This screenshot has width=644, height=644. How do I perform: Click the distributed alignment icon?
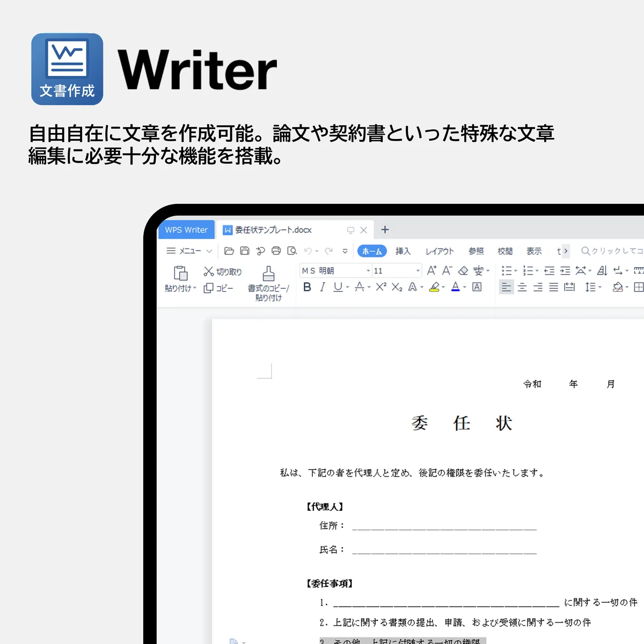tap(569, 287)
